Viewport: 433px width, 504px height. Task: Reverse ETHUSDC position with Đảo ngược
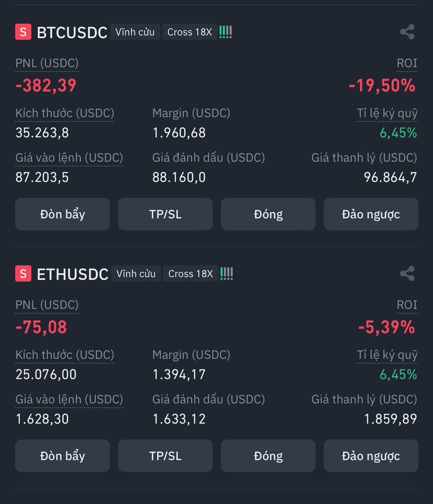371,456
